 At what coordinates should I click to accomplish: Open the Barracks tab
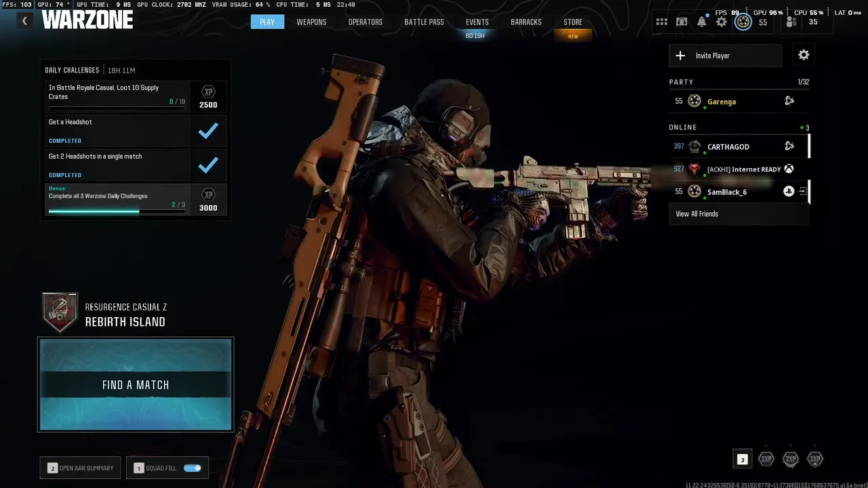pos(526,22)
